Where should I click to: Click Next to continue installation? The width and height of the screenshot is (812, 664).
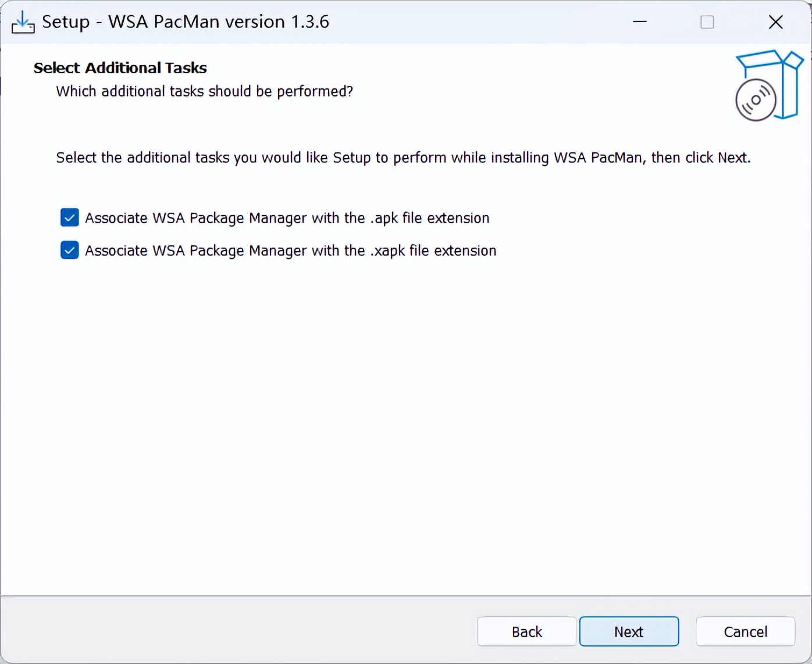(629, 631)
